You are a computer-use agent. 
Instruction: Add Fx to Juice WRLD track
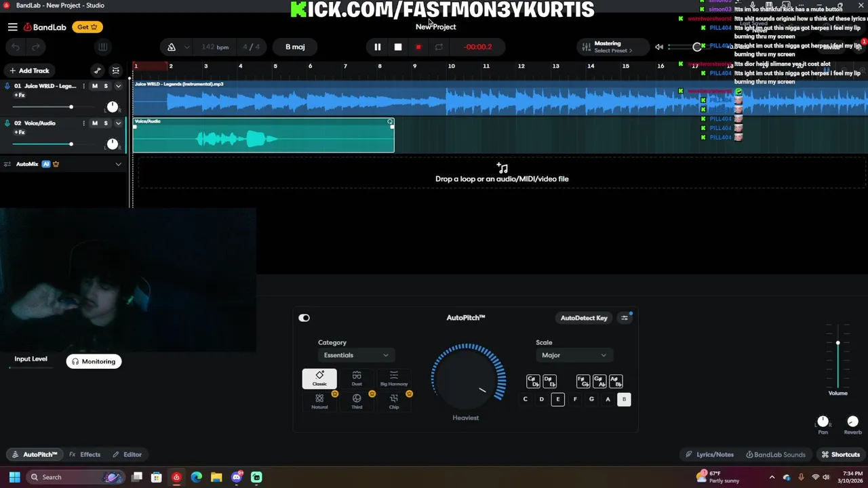(19, 95)
